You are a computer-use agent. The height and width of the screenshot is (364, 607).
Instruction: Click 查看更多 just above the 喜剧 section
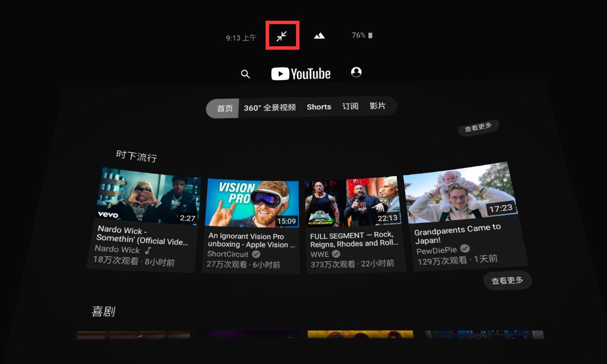(507, 280)
